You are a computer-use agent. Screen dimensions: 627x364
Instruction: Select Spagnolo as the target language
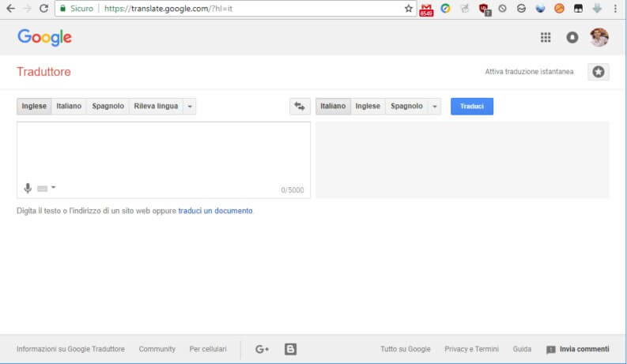pyautogui.click(x=406, y=106)
